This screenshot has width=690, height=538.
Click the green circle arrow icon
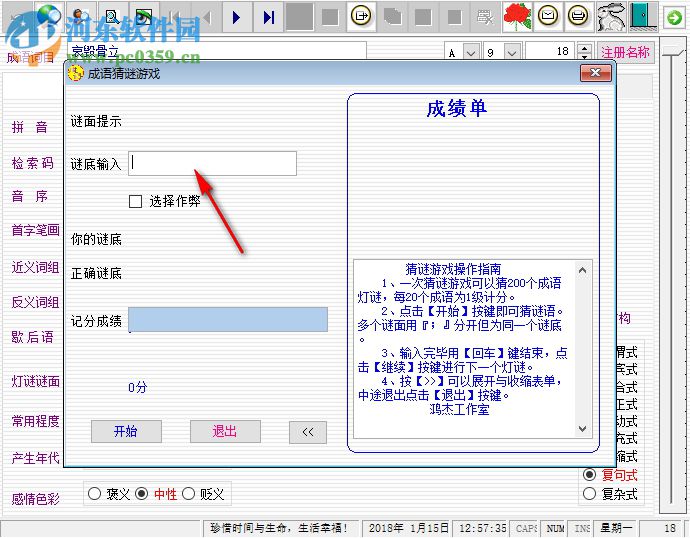click(674, 18)
